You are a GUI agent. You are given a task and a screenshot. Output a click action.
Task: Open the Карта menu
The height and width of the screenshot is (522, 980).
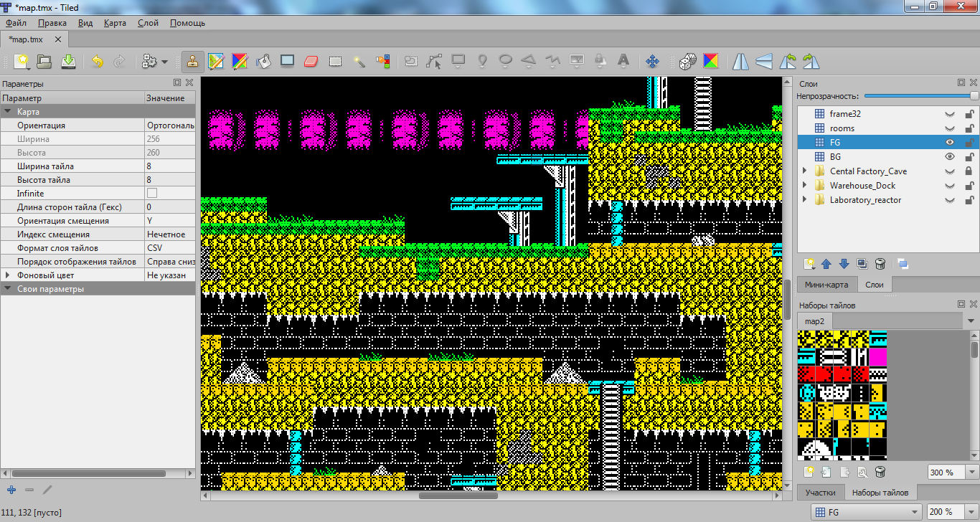[115, 23]
